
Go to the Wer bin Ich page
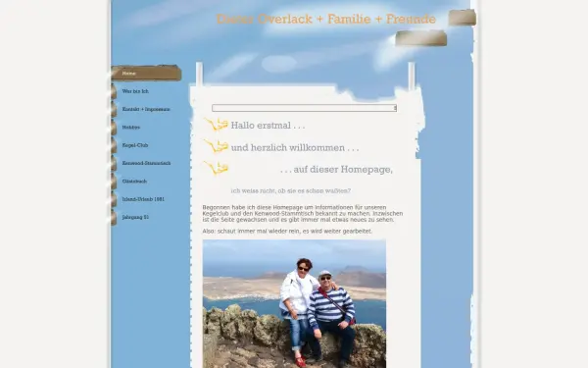point(135,91)
